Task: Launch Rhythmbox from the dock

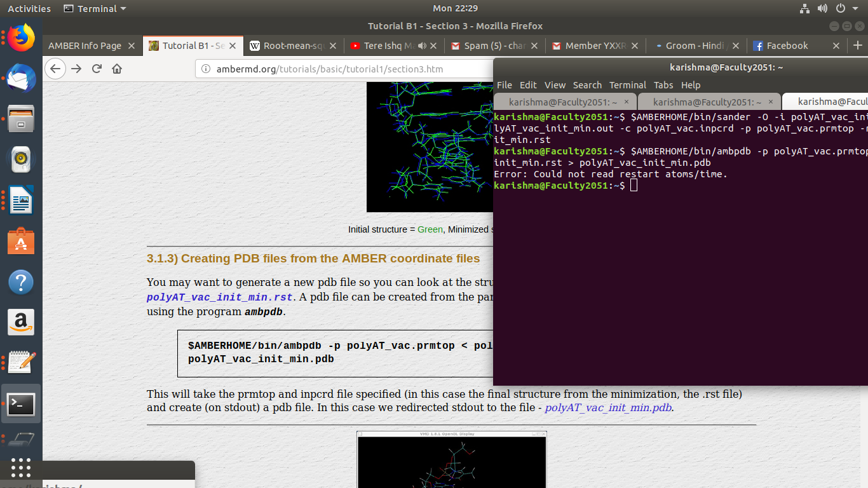Action: tap(21, 159)
